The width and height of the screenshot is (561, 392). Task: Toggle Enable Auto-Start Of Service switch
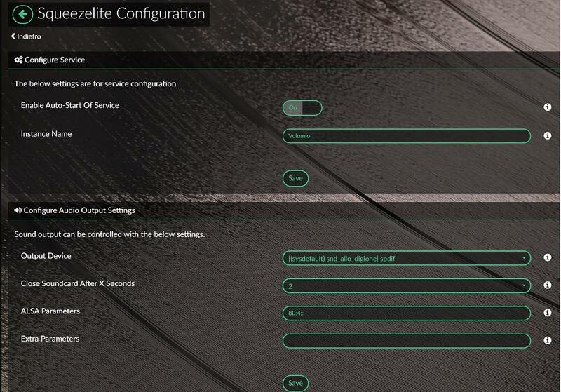coord(302,108)
